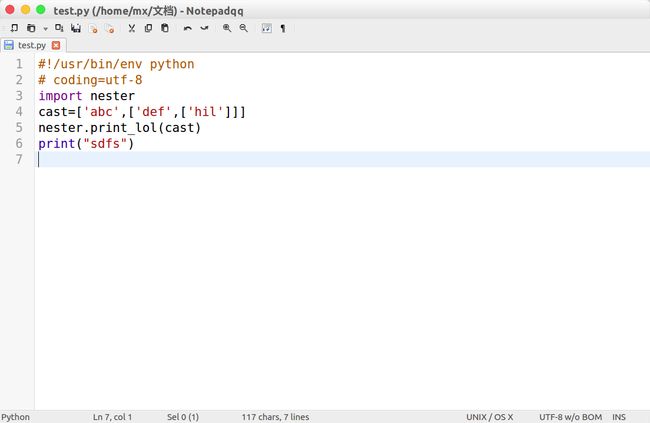Click the Python language status entry
Screen dimensions: 650x423
click(x=15, y=417)
